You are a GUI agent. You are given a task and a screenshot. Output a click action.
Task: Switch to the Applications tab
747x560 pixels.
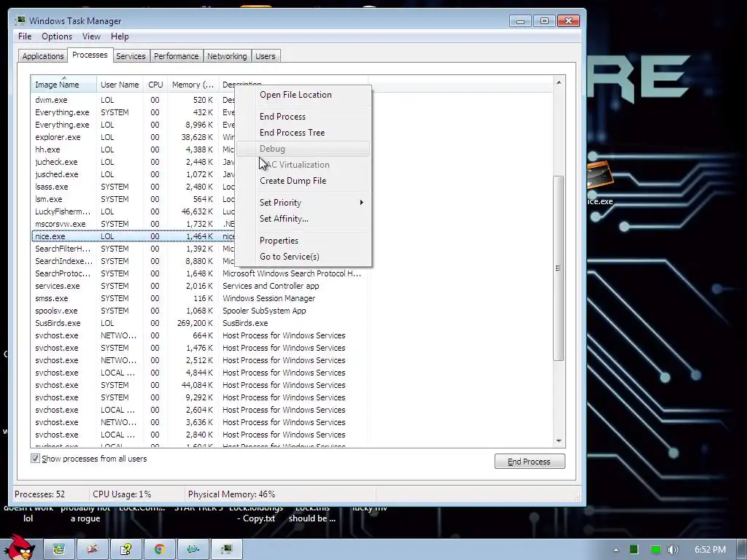tap(43, 55)
